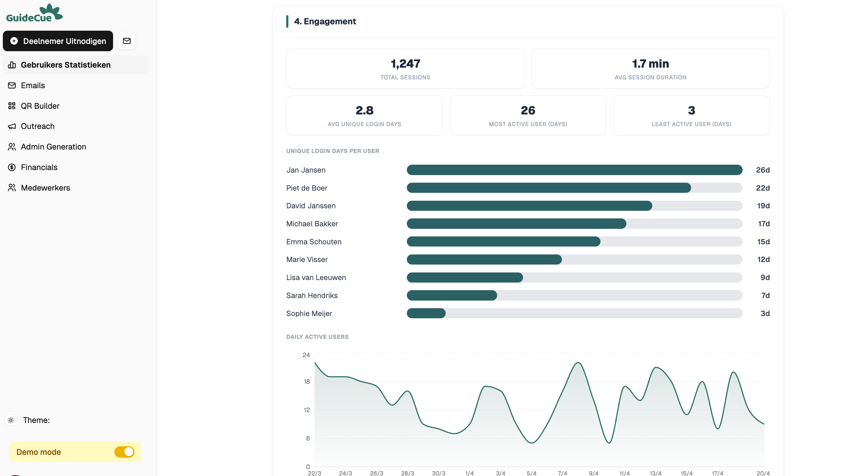Click the name Jan Jansen in the chart

[x=306, y=170]
